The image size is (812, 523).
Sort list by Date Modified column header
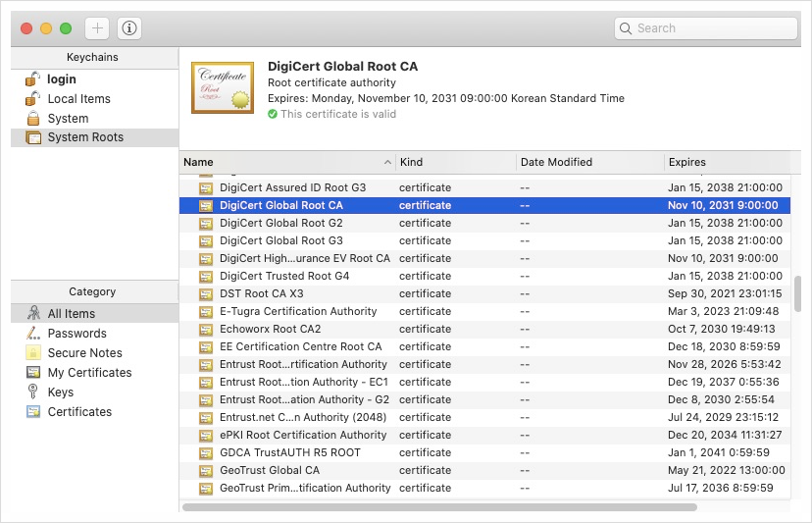(x=589, y=162)
